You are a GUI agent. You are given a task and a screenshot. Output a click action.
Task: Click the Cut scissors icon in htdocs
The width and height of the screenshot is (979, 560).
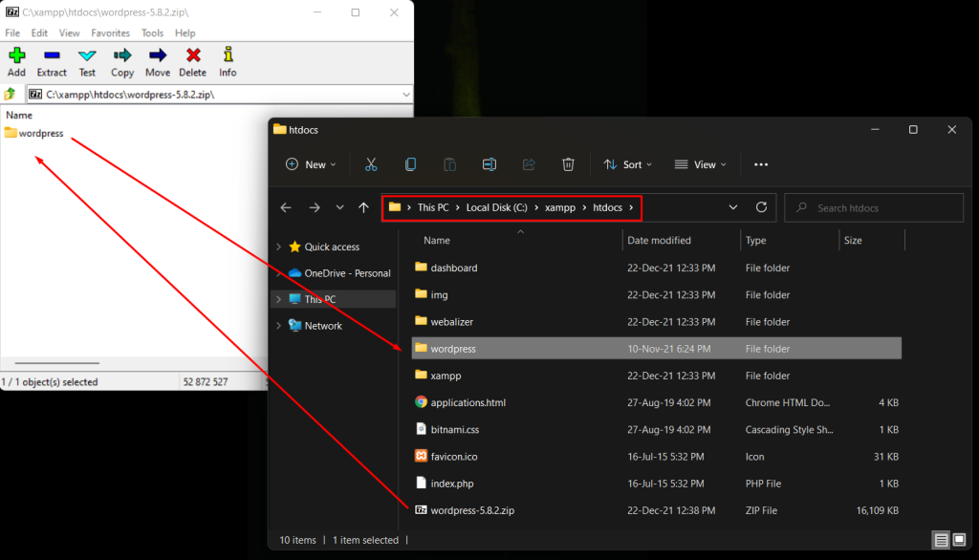[x=371, y=164]
